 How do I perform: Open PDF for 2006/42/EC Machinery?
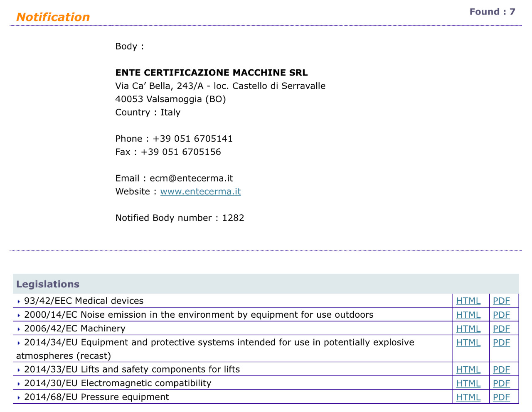[x=501, y=329]
